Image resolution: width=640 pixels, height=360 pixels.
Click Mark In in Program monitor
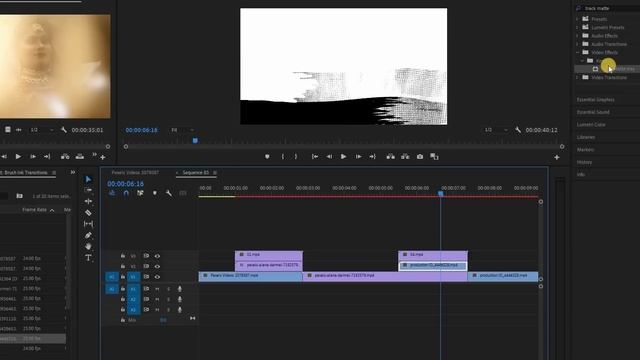pyautogui.click(x=282, y=157)
